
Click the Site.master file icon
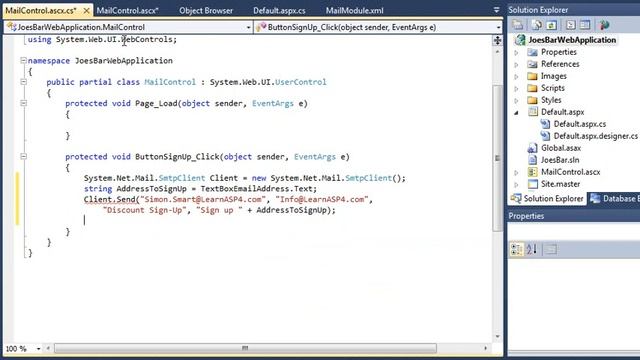coord(532,184)
